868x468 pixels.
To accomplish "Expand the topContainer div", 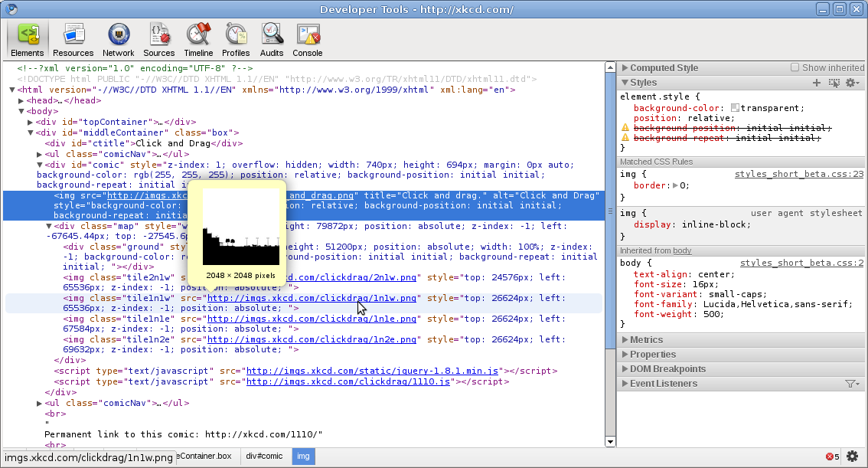I will [31, 123].
